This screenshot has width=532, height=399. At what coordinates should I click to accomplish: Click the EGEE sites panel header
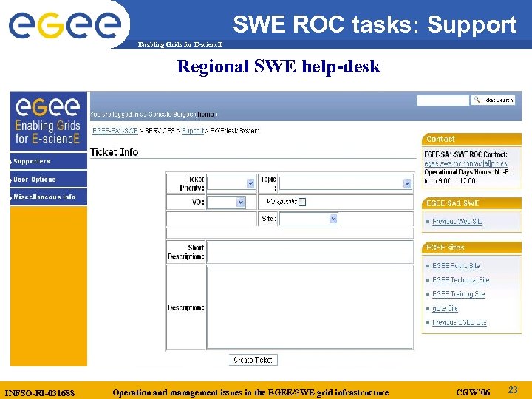pos(471,248)
